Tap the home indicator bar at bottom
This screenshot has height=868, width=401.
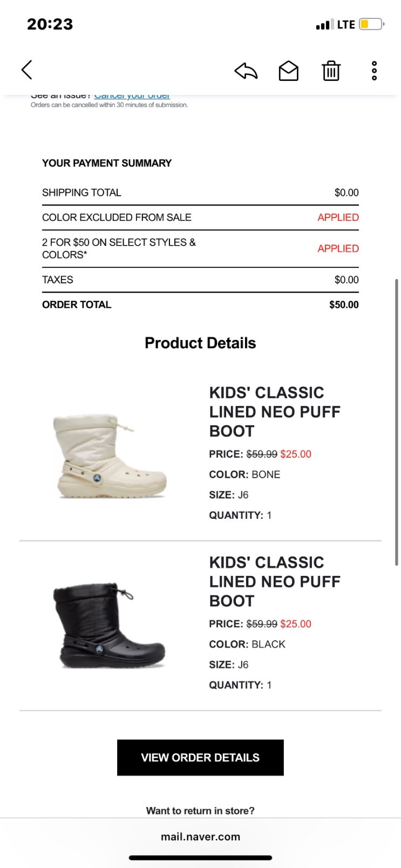(x=200, y=857)
